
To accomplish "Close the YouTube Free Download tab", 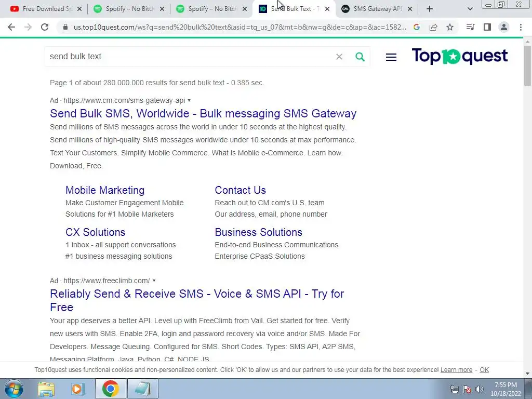I will coord(79,9).
